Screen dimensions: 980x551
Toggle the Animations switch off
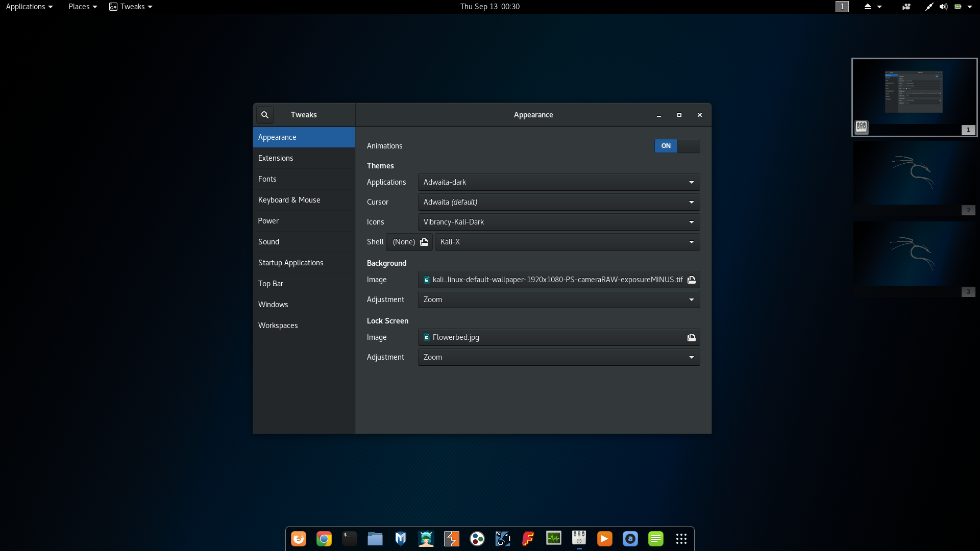(677, 146)
